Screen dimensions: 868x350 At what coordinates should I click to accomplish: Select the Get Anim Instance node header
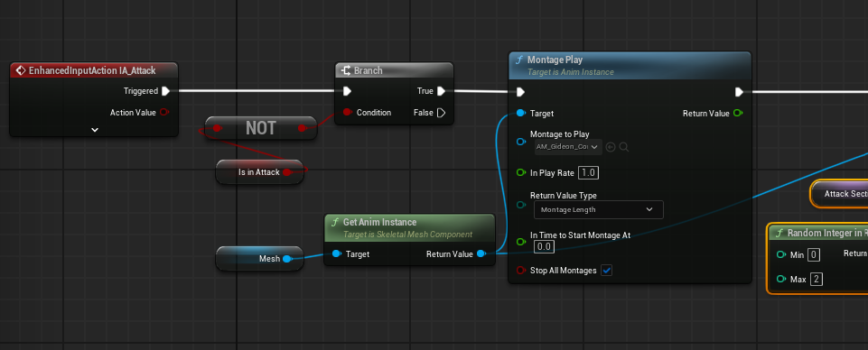(409, 228)
